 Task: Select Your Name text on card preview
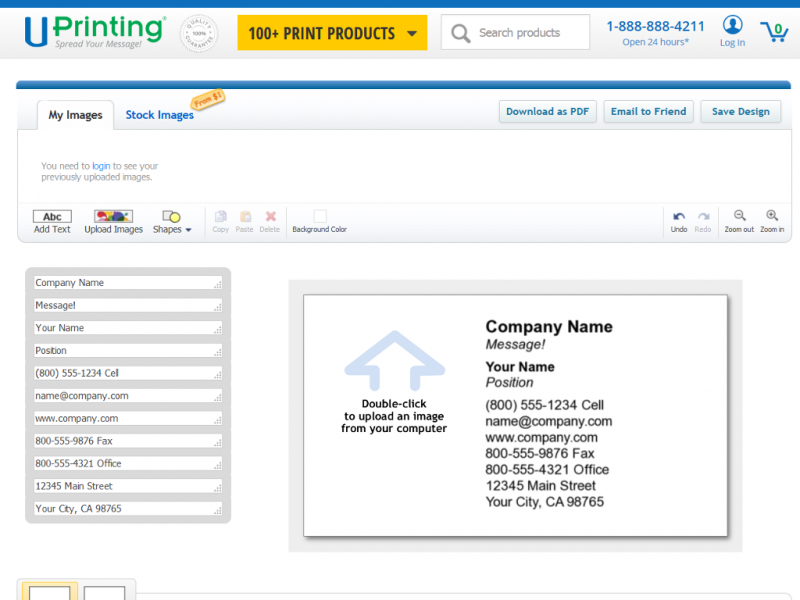click(520, 367)
